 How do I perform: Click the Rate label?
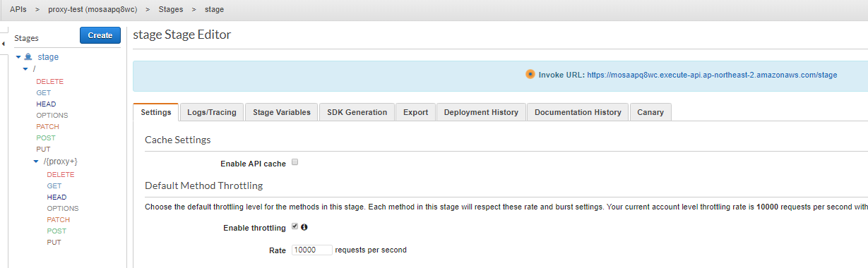(x=278, y=250)
